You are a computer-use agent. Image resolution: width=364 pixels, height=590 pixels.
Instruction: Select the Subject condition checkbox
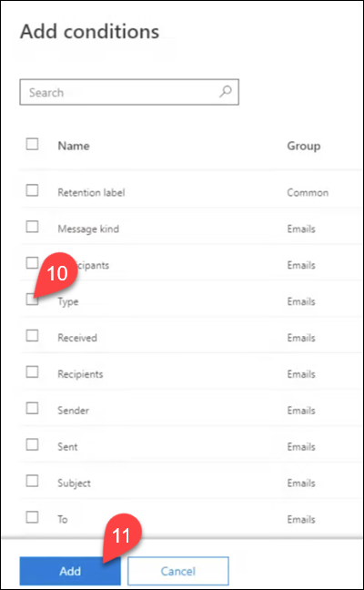33,481
